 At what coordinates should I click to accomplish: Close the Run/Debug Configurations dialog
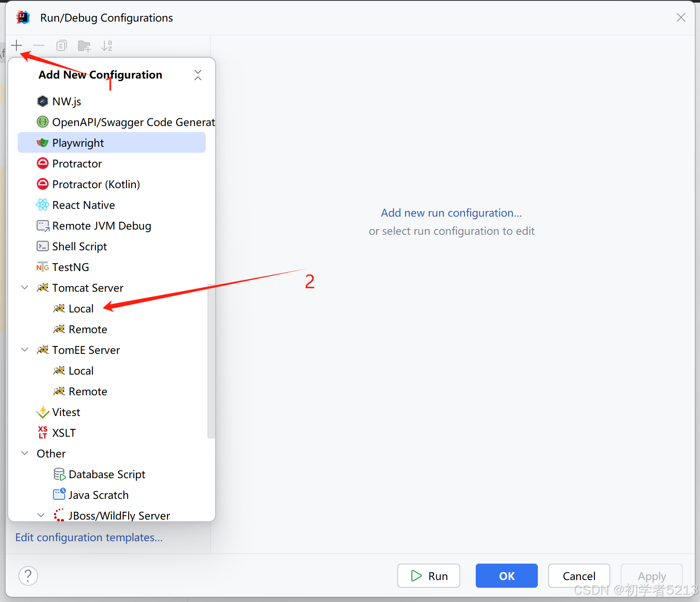pyautogui.click(x=681, y=17)
